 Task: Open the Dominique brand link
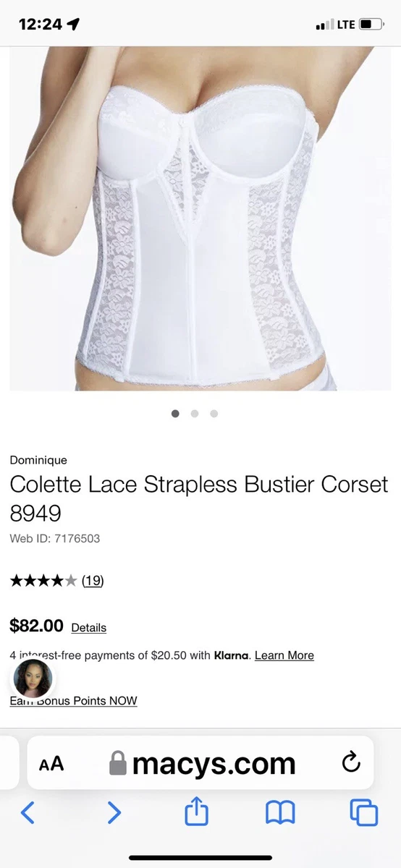pos(38,460)
